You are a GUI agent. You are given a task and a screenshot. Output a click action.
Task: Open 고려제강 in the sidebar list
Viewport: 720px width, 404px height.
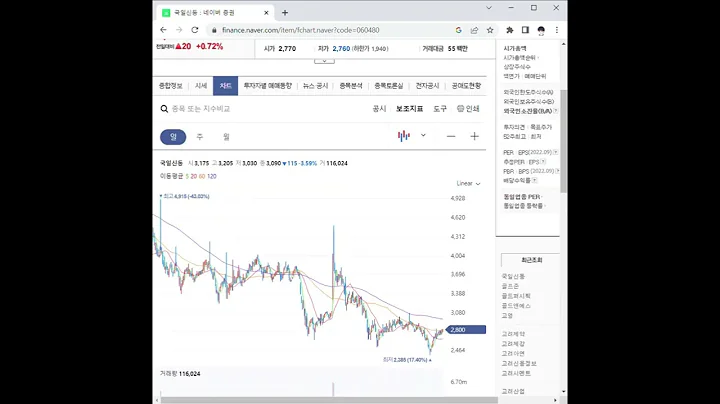tap(513, 344)
